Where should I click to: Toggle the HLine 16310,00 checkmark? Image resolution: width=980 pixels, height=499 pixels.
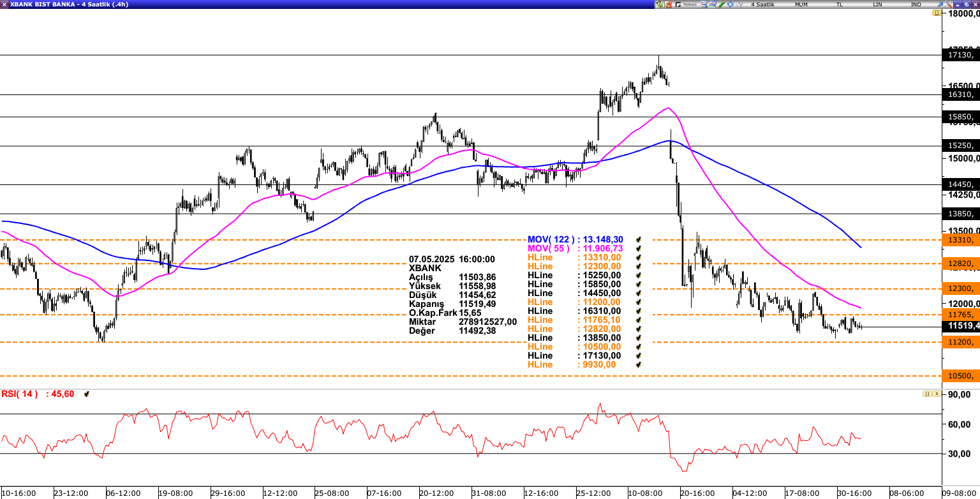[x=638, y=311]
